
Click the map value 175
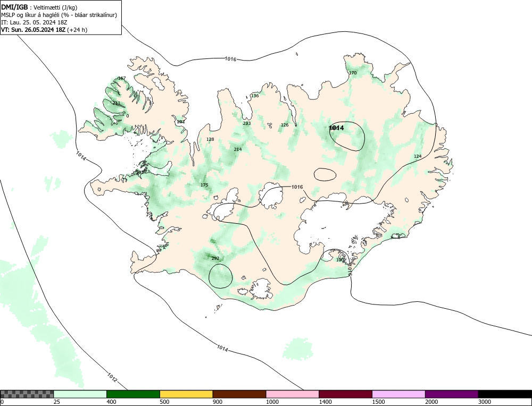point(204,185)
